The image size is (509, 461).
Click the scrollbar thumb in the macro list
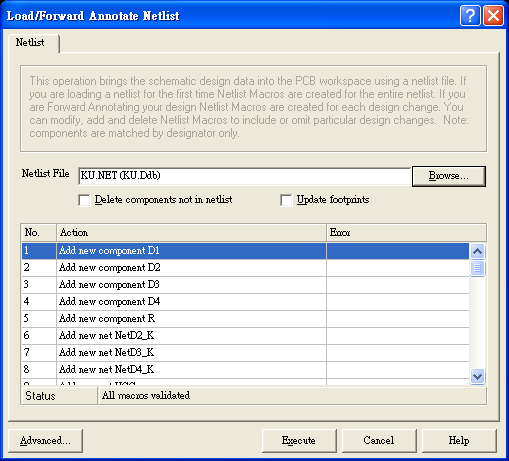coord(477,268)
